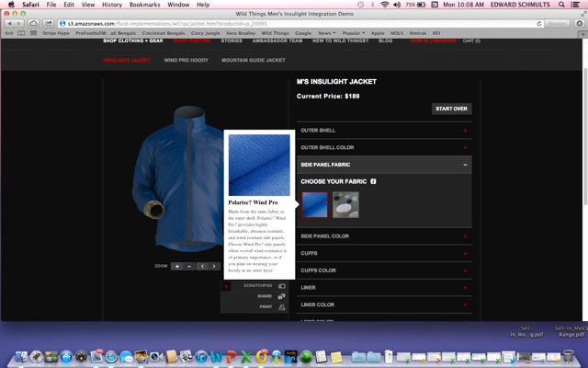
Task: Expand the Scratchpad red plus
Action: (226, 286)
